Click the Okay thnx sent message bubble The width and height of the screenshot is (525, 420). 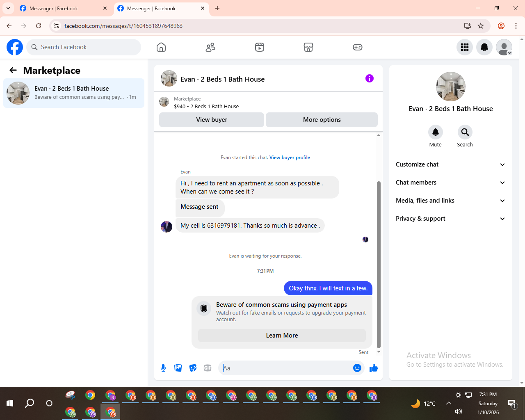[x=328, y=288]
